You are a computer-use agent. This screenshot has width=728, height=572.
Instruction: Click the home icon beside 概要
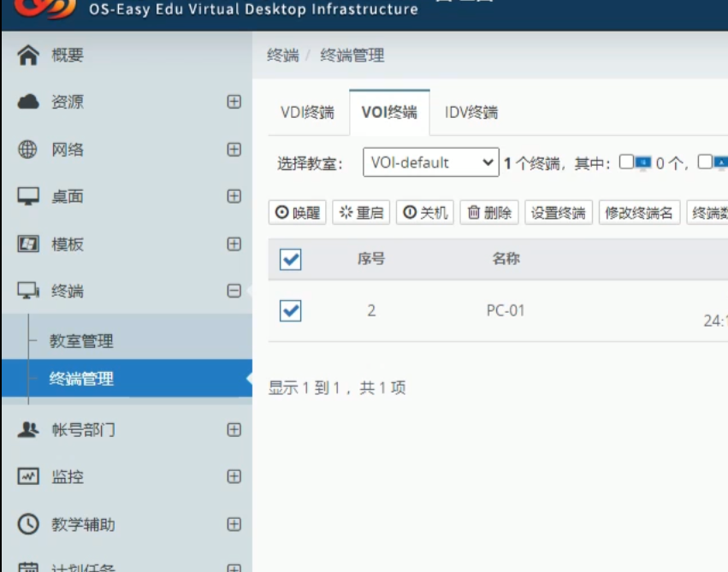[28, 56]
